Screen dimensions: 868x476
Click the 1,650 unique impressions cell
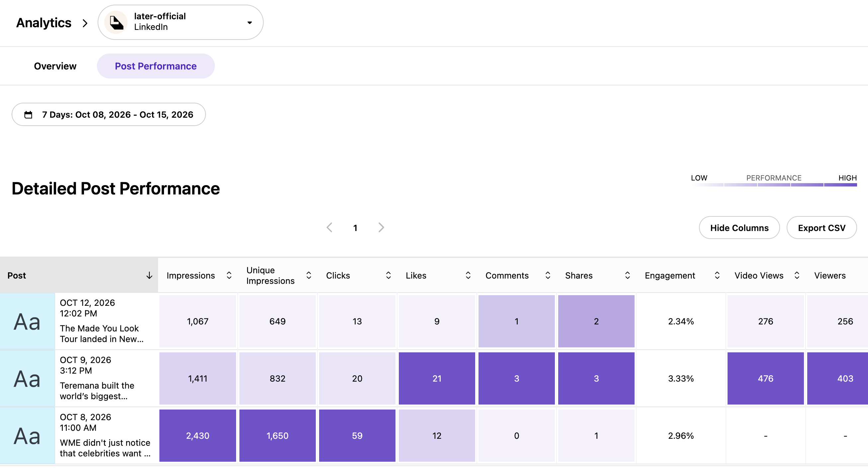pos(277,435)
